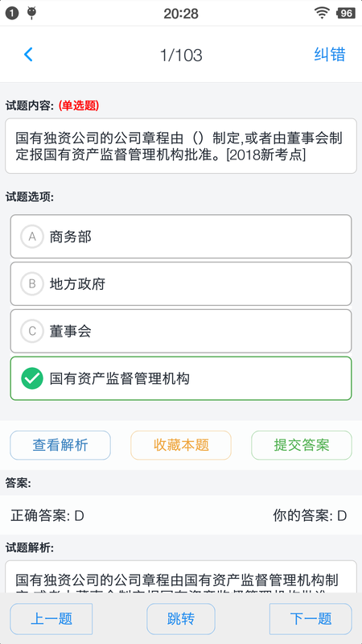Select option B 地方政府
362x644 pixels.
(181, 283)
